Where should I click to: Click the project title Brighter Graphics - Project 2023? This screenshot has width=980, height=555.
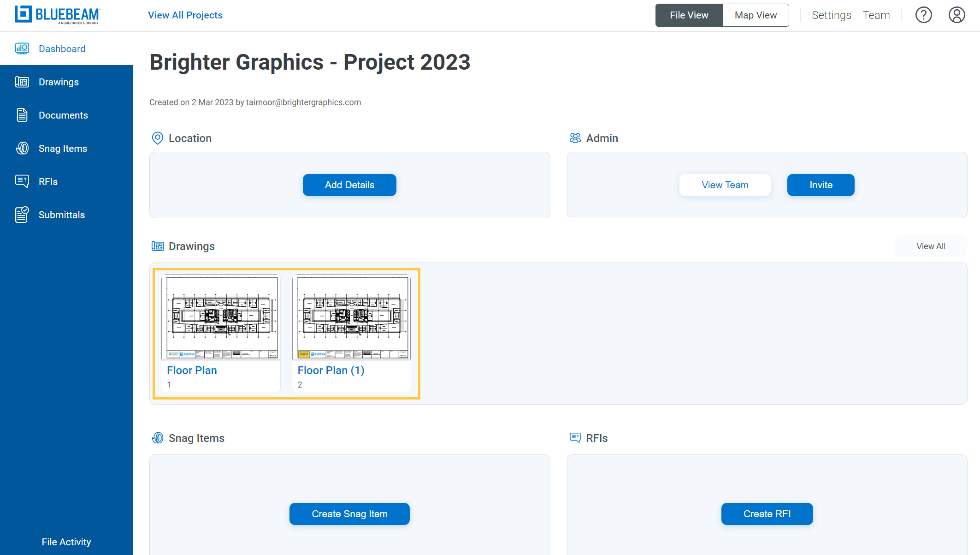click(310, 62)
